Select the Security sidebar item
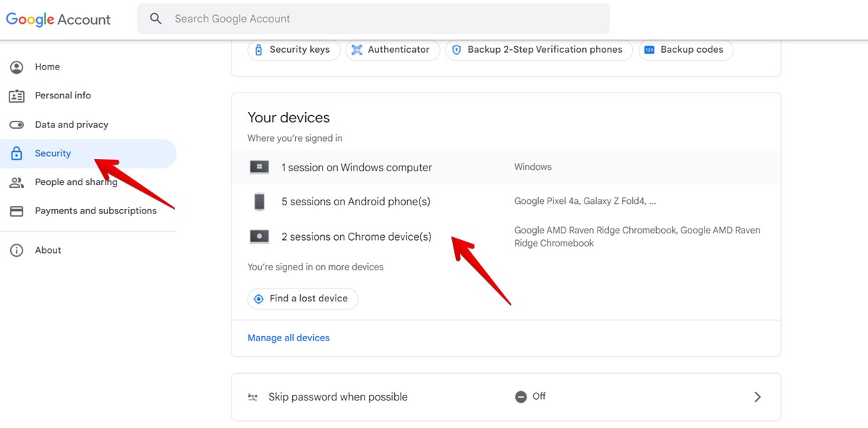Viewport: 868px width, 428px height. tap(51, 153)
